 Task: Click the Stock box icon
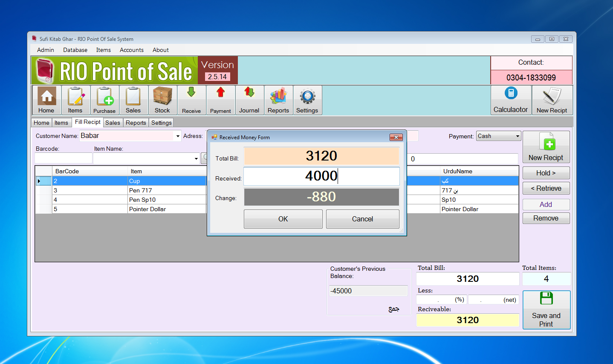[x=162, y=100]
